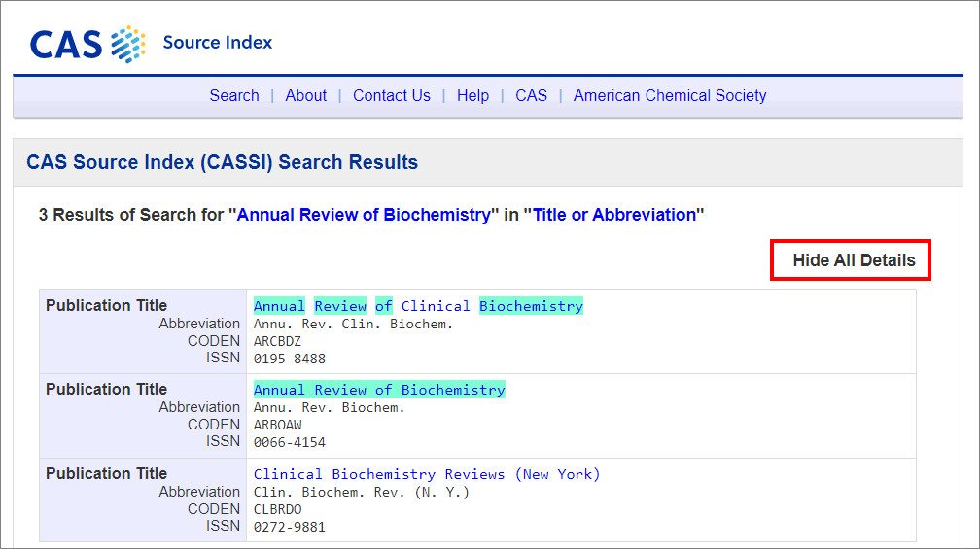Open Annual Review of Clinical Biochemistry title
The height and width of the screenshot is (549, 980).
418,306
